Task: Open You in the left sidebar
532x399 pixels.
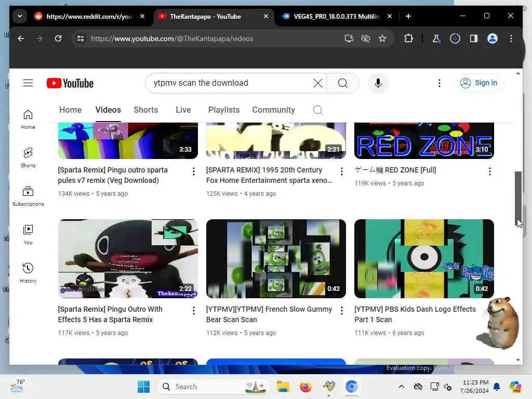Action: (x=28, y=235)
